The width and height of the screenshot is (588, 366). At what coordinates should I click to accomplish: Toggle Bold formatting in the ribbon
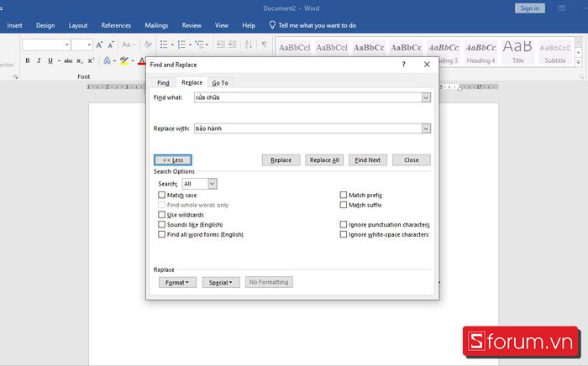[28, 60]
